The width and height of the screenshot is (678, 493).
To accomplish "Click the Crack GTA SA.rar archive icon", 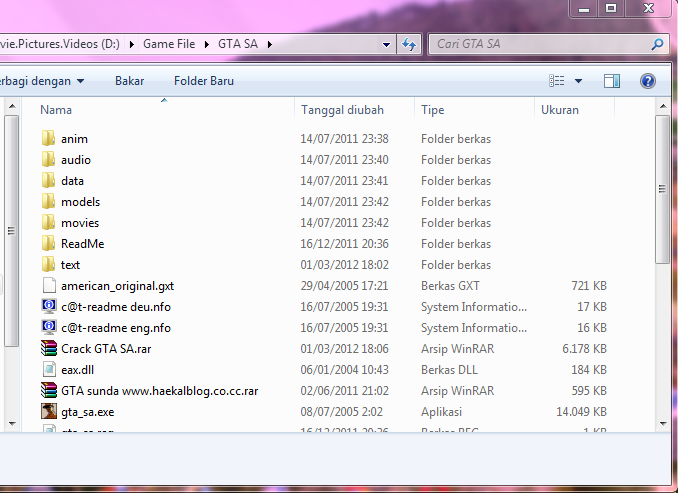I will pyautogui.click(x=49, y=349).
